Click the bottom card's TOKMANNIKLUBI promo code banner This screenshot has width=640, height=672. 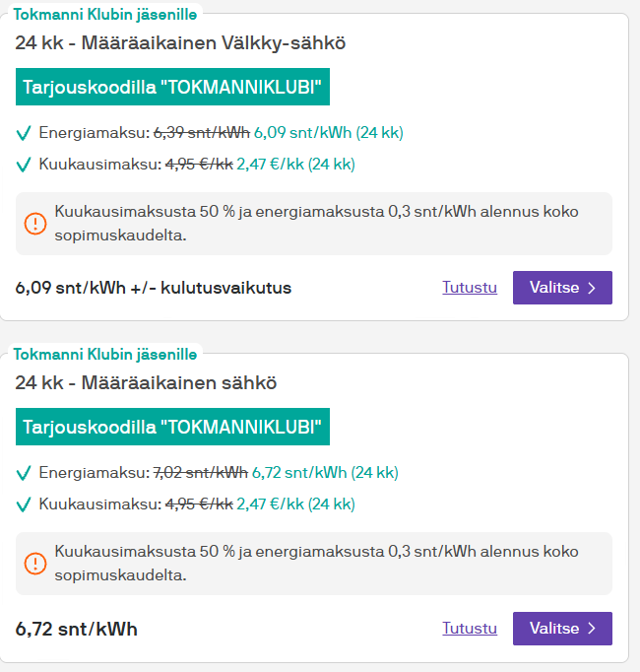coord(172,427)
